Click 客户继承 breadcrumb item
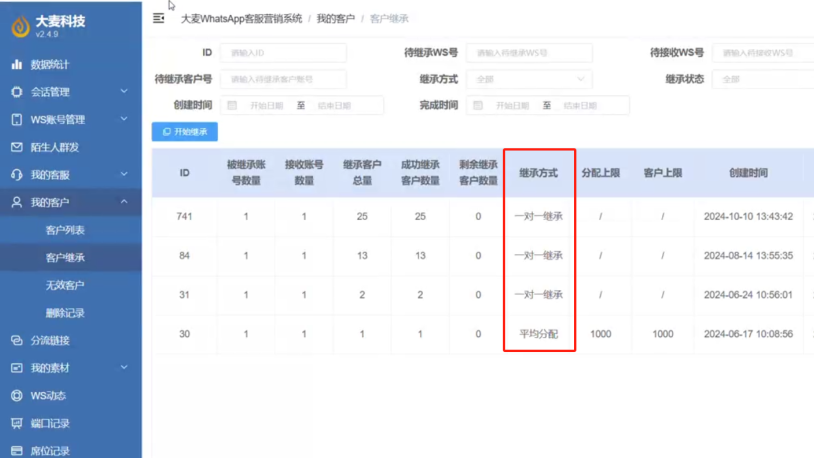The width and height of the screenshot is (814, 458). tap(389, 19)
